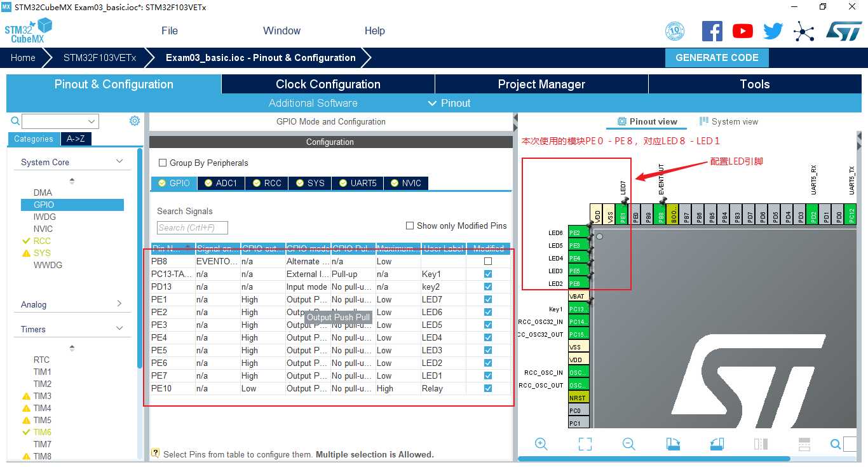Viewport: 868px width, 467px height.
Task: Switch to the Tools tab
Action: (x=755, y=84)
